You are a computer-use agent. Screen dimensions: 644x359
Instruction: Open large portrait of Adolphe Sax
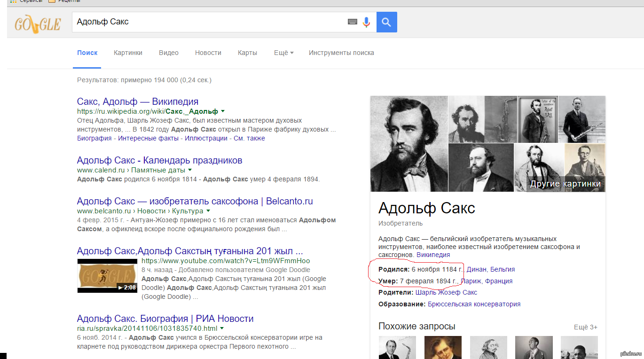point(409,144)
